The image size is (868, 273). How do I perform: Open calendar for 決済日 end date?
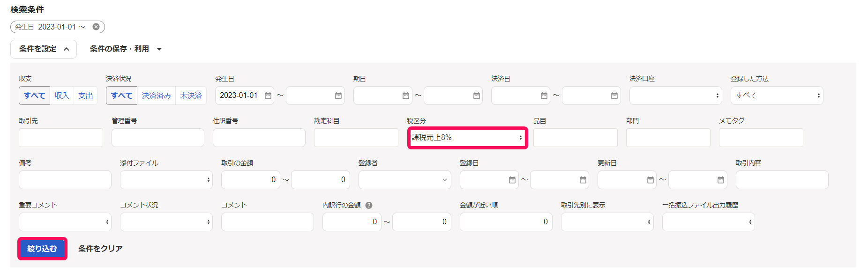click(614, 96)
